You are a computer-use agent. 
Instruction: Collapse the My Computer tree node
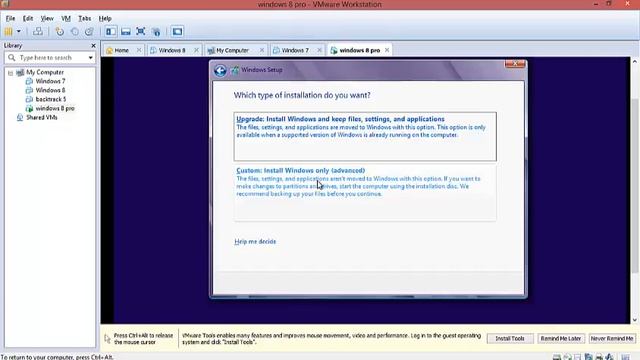pyautogui.click(x=10, y=73)
